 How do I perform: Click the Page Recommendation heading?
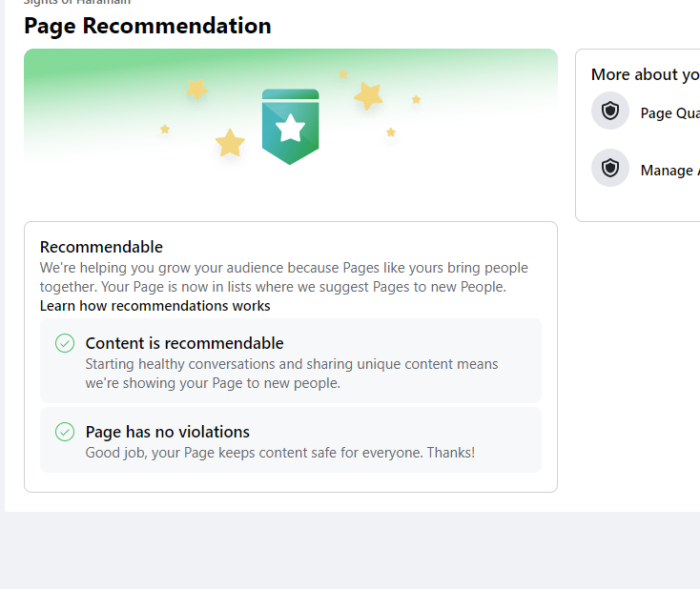coord(147,26)
